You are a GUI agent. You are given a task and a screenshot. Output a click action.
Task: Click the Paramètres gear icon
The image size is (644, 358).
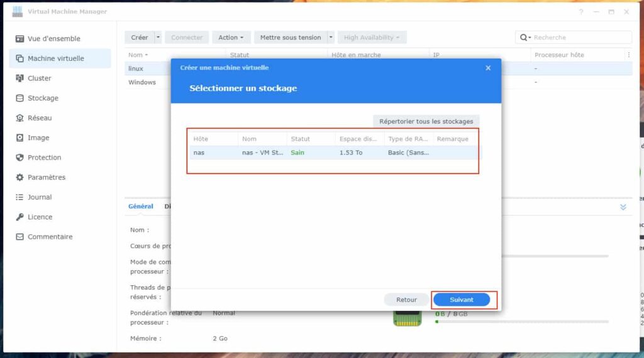[19, 177]
